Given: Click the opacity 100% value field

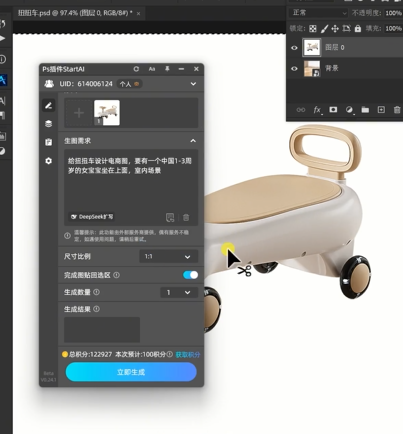Looking at the screenshot, I should tap(393, 13).
